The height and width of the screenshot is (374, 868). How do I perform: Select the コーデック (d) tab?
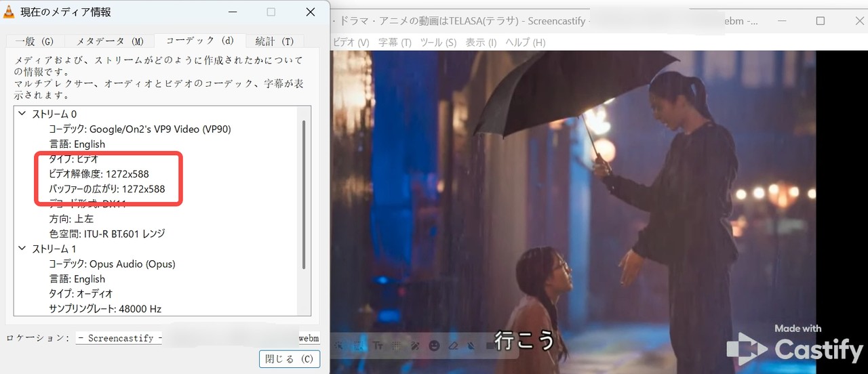click(x=199, y=41)
